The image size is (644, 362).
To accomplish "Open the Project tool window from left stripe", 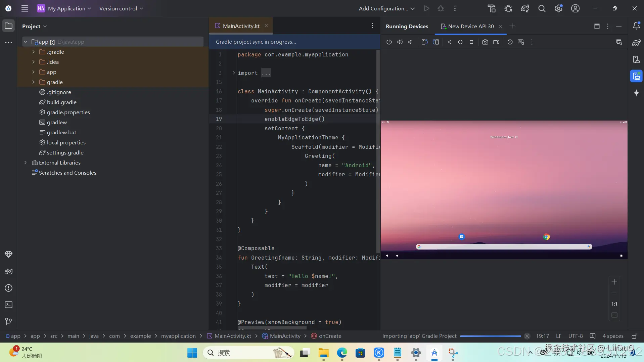I will (9, 26).
